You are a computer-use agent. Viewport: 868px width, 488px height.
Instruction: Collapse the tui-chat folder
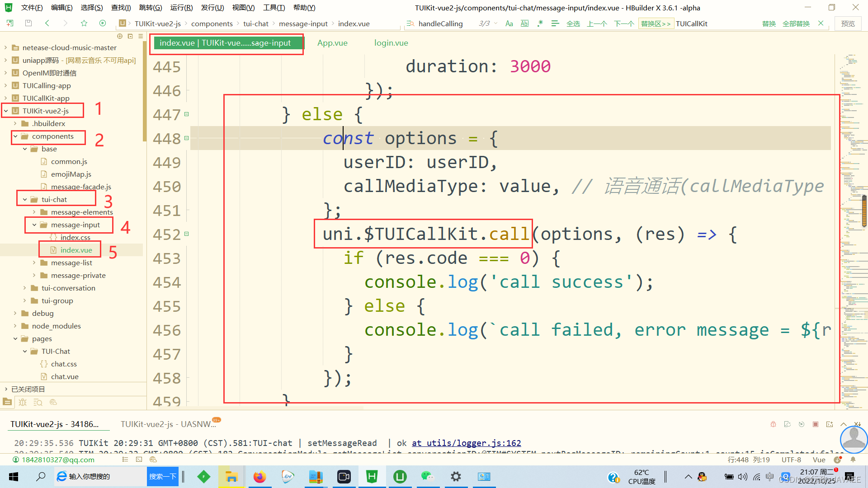pos(25,199)
